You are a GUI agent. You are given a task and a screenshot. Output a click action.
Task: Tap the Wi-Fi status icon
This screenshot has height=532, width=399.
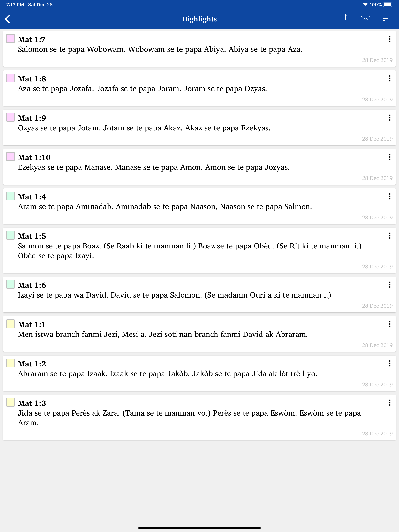(x=365, y=4)
